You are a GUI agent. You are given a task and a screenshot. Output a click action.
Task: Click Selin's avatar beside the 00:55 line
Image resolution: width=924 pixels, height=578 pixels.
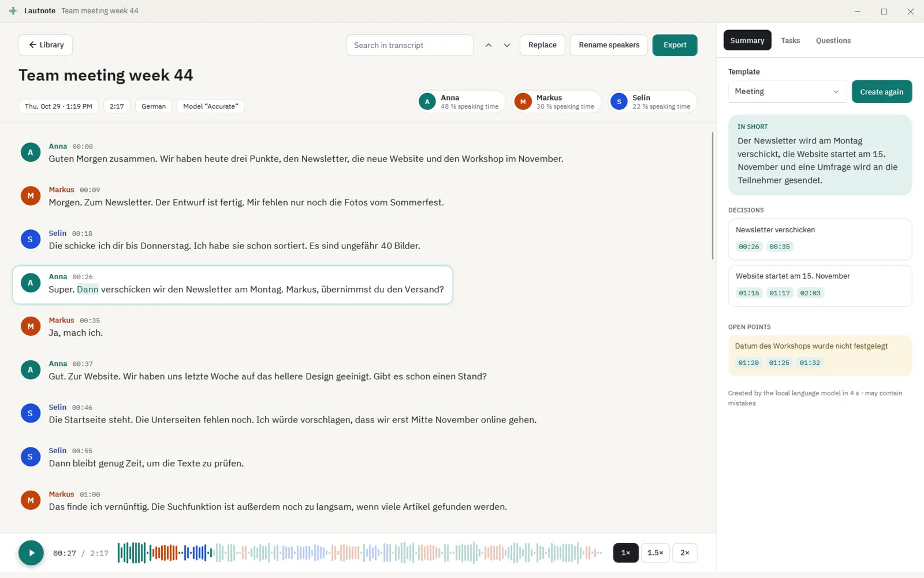point(31,457)
